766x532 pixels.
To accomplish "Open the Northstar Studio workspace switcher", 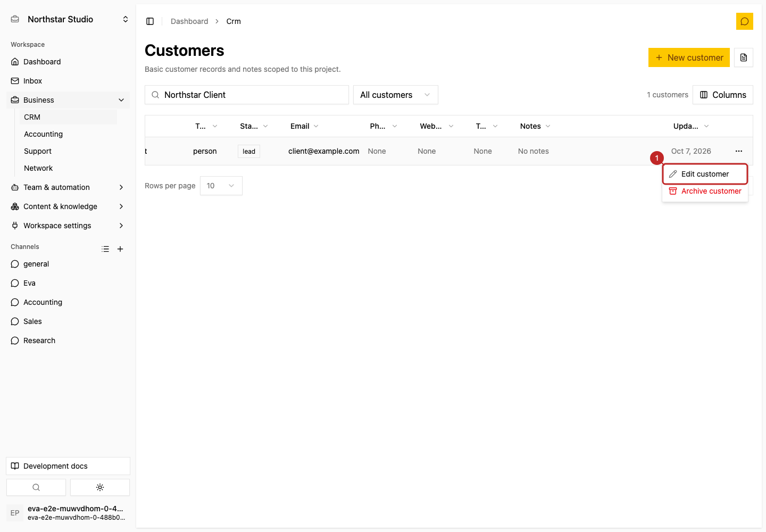I will click(x=70, y=19).
